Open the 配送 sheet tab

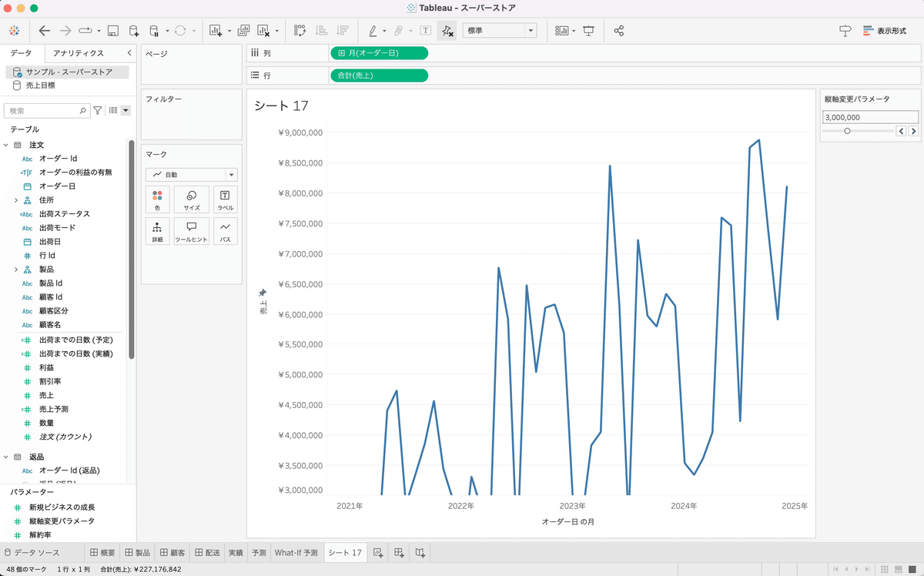point(208,552)
